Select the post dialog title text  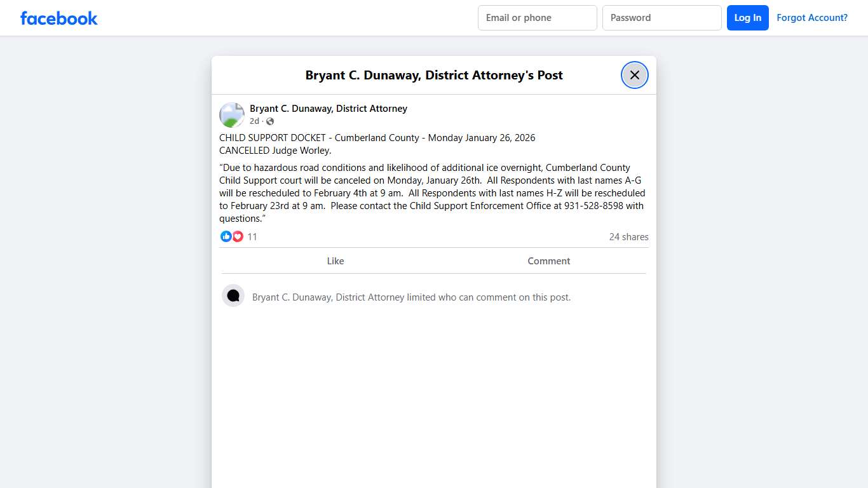click(433, 75)
